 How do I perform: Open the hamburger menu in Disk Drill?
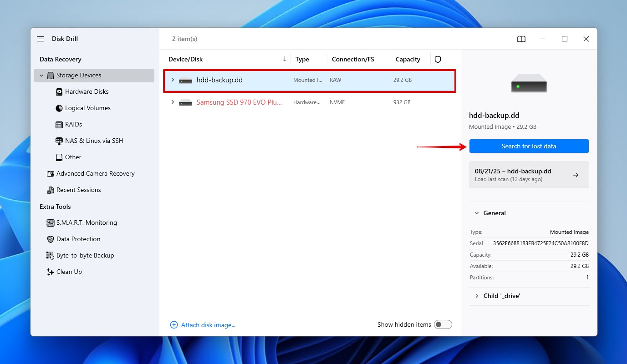point(41,39)
